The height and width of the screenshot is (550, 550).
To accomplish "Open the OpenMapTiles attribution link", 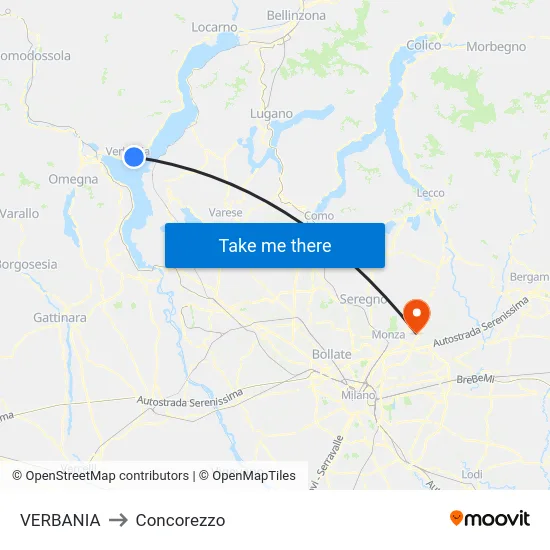I will pyautogui.click(x=247, y=476).
